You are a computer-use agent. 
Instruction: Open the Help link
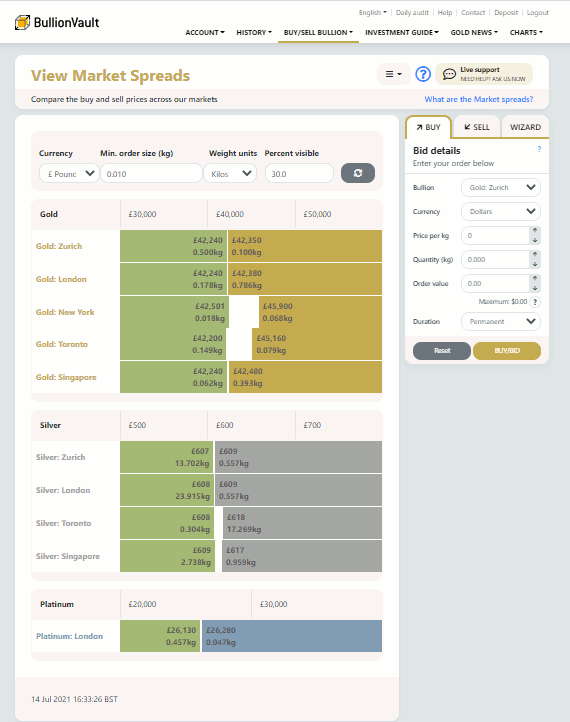(x=445, y=12)
